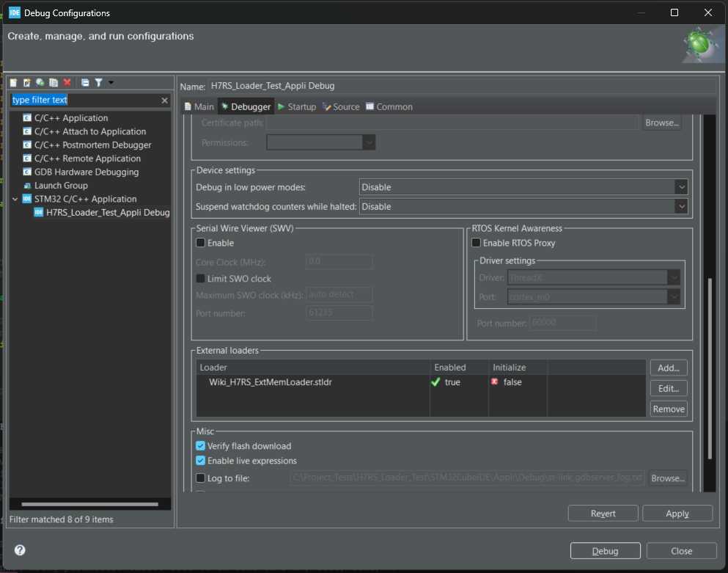Click the SWV Port number field 61235
The width and height of the screenshot is (728, 573).
click(x=339, y=313)
